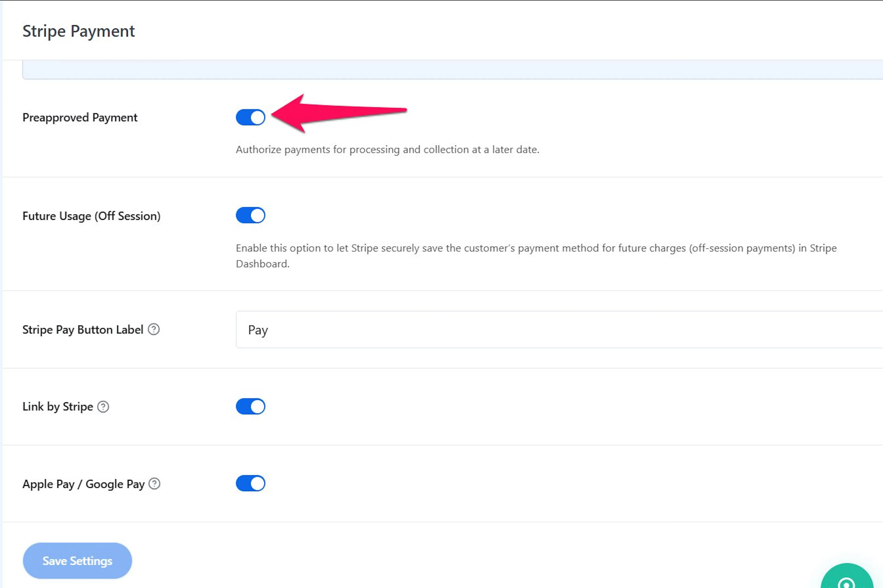Click the 'Authorize payments for processing' description
883x588 pixels.
(387, 150)
